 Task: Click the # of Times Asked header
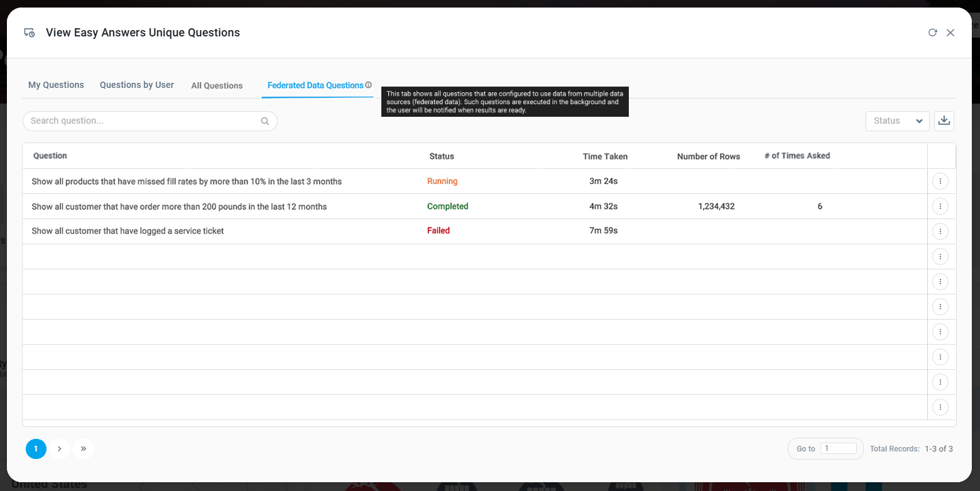coord(797,156)
